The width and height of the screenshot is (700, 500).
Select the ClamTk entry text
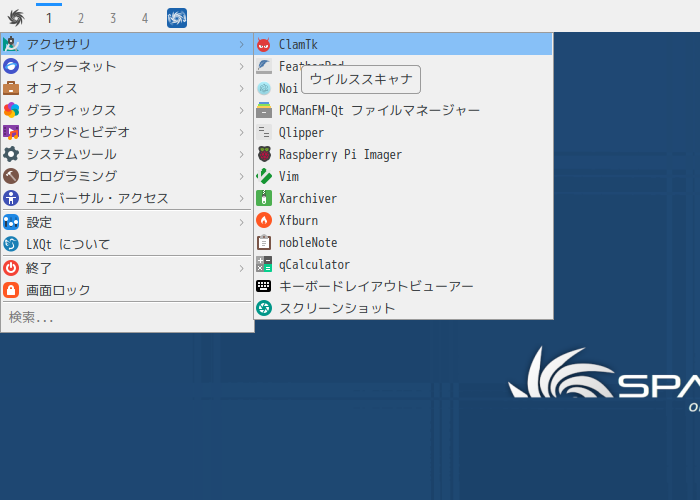tap(298, 44)
